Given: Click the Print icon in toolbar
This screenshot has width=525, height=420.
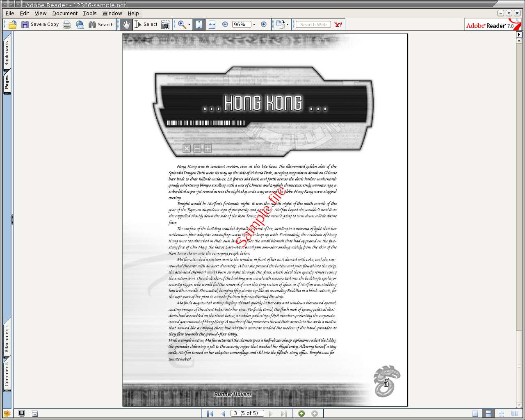Looking at the screenshot, I should (x=67, y=25).
